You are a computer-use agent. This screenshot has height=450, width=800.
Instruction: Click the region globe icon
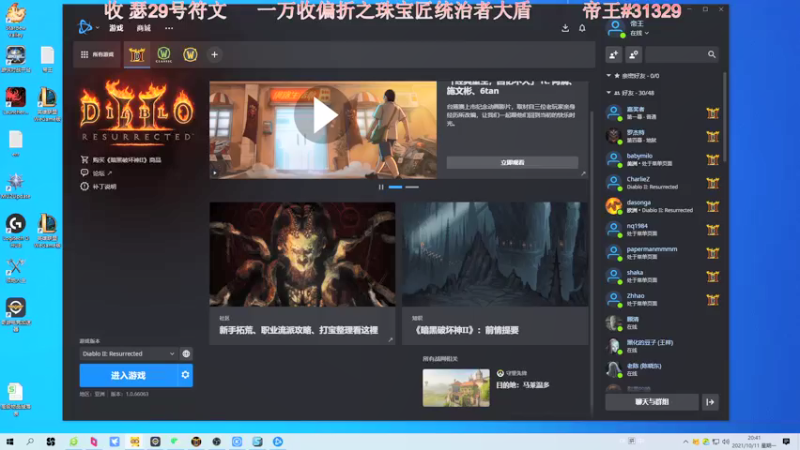click(186, 354)
